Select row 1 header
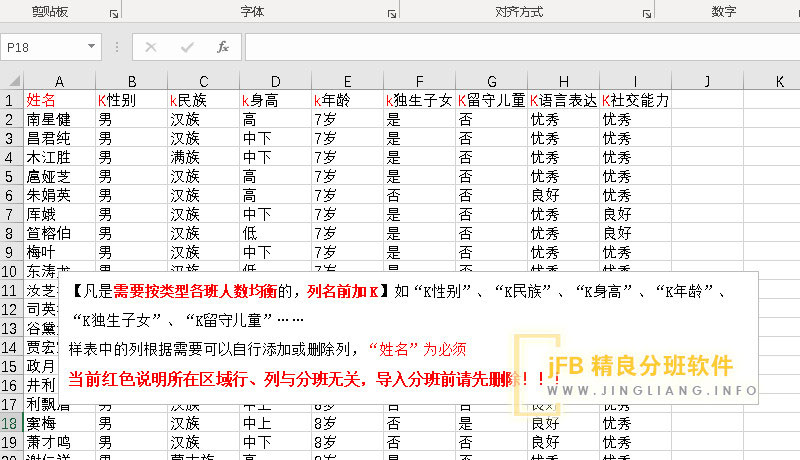The height and width of the screenshot is (460, 800). tap(11, 100)
